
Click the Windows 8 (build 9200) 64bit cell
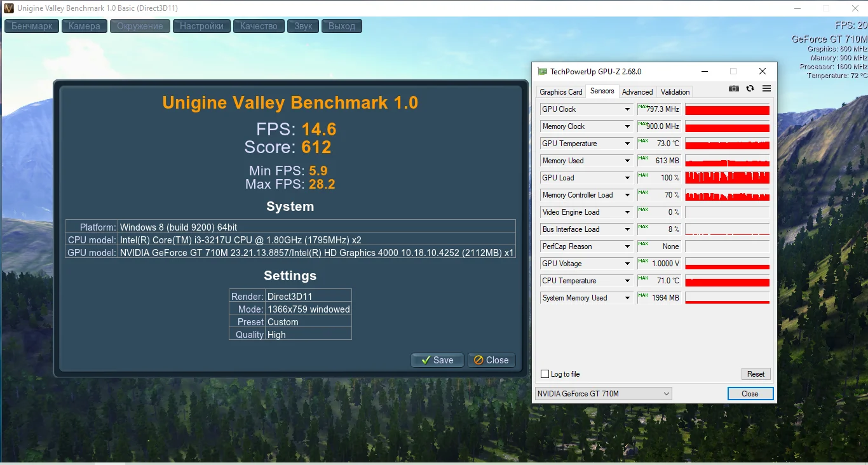(316, 227)
